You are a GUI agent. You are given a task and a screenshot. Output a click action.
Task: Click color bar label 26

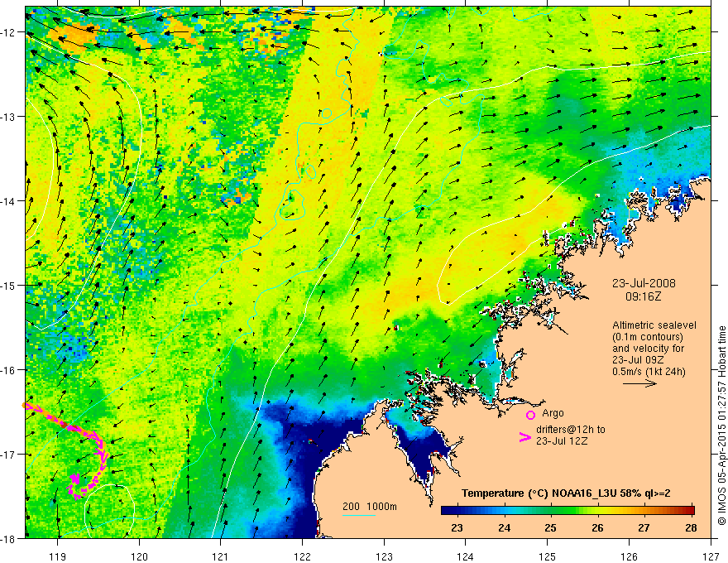[597, 527]
